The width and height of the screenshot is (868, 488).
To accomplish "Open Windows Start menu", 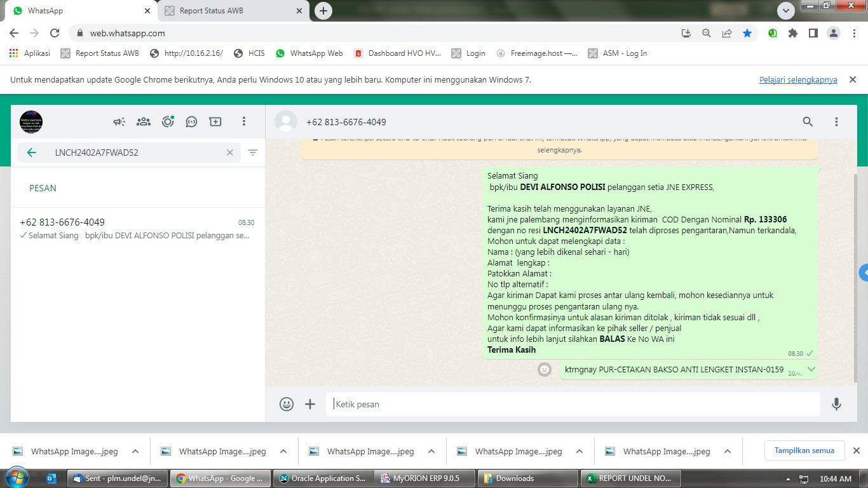I will (x=17, y=478).
